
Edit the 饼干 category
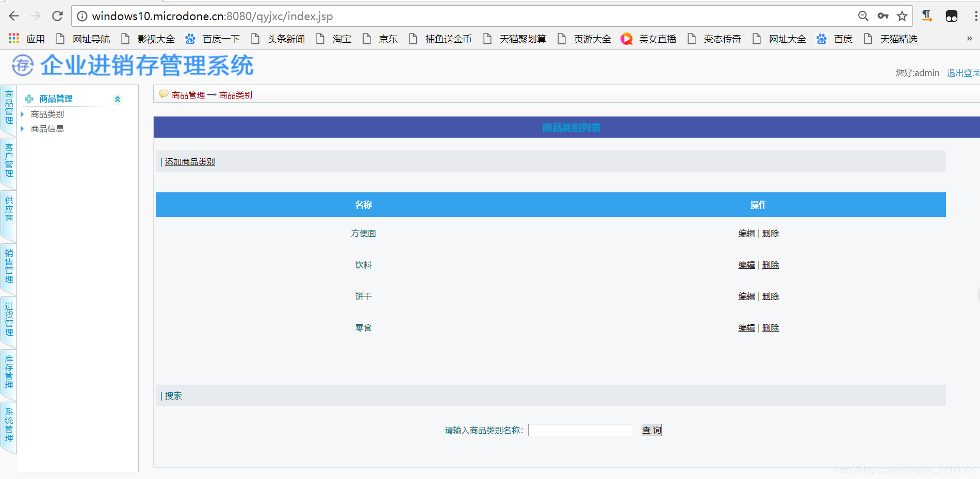point(746,296)
